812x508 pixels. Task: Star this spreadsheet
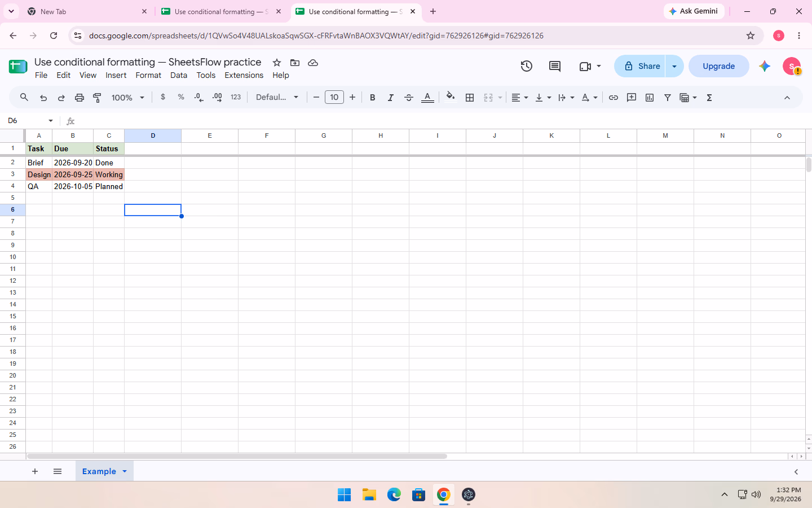[x=277, y=63]
